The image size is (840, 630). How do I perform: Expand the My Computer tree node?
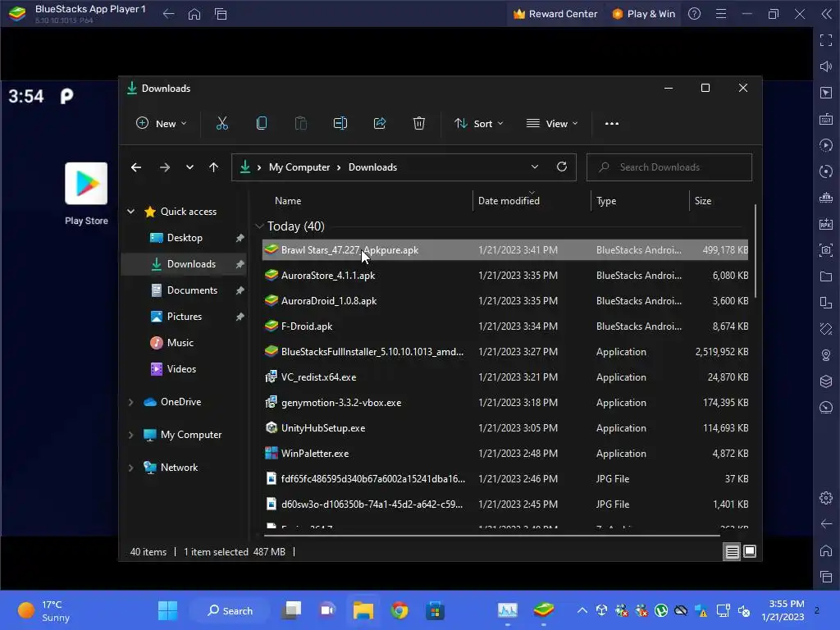coord(130,435)
